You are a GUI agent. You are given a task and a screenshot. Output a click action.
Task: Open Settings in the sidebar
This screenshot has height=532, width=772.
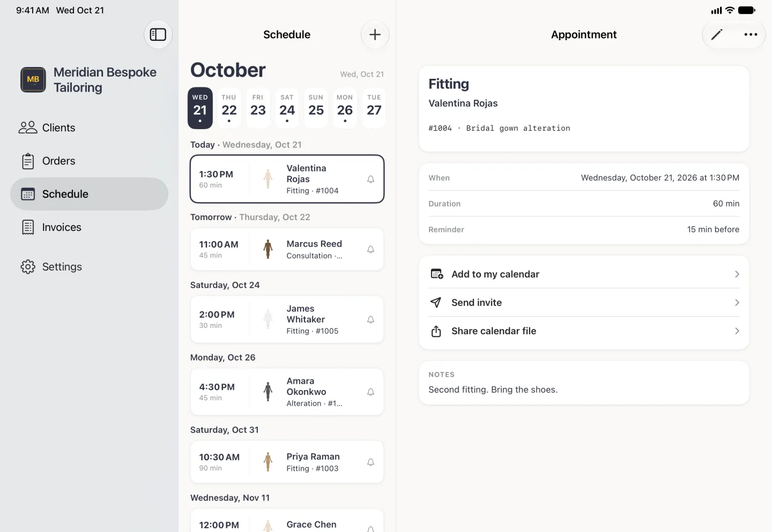coord(89,267)
